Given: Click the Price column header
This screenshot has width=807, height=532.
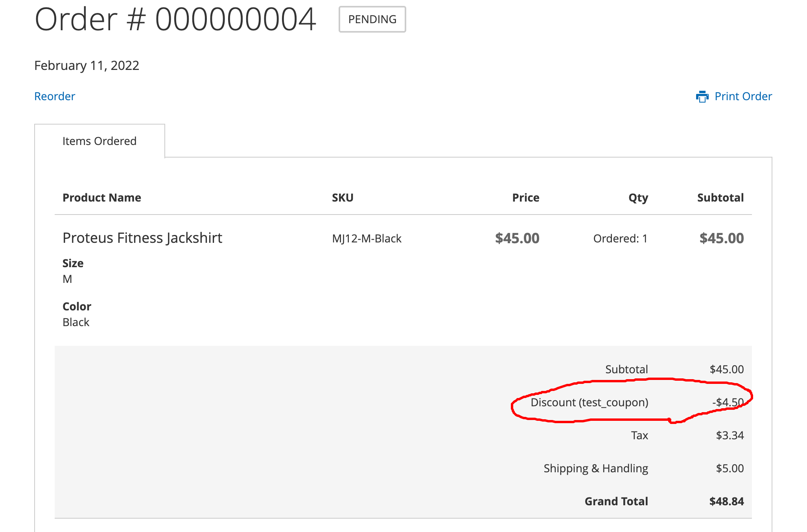Looking at the screenshot, I should [x=525, y=197].
